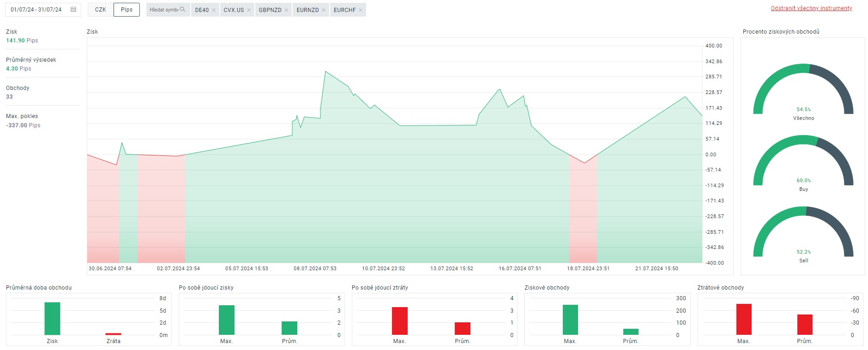Open the 01/07/24 - 31/07/24 date range picker
The height and width of the screenshot is (350, 868).
pyautogui.click(x=36, y=10)
